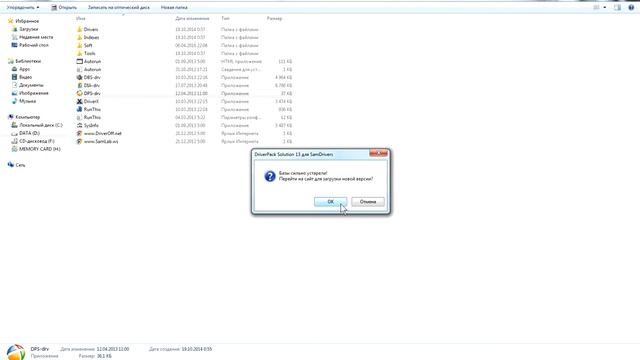Image resolution: width=640 pixels, height=360 pixels.
Task: Open Downloads in Favorites sidebar
Action: [x=29, y=29]
